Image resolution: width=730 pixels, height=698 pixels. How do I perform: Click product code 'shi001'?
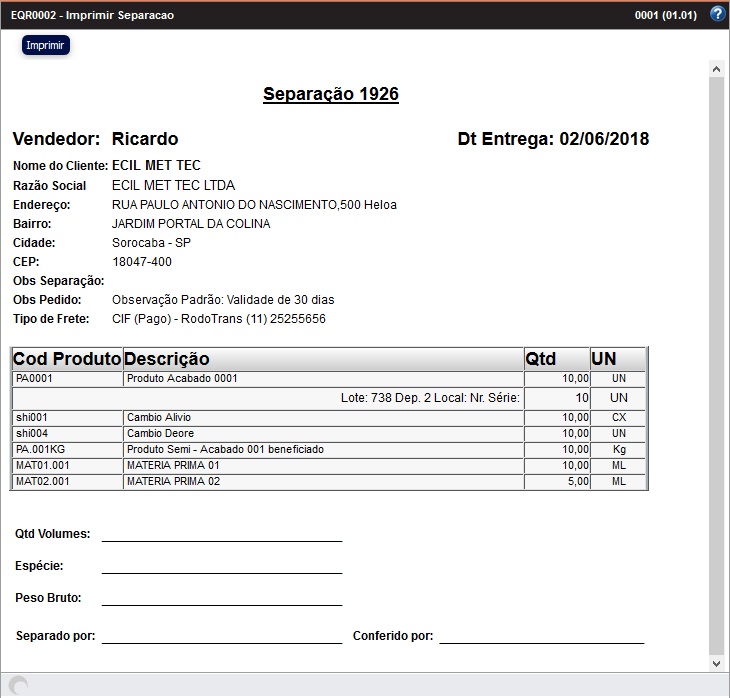(x=32, y=417)
